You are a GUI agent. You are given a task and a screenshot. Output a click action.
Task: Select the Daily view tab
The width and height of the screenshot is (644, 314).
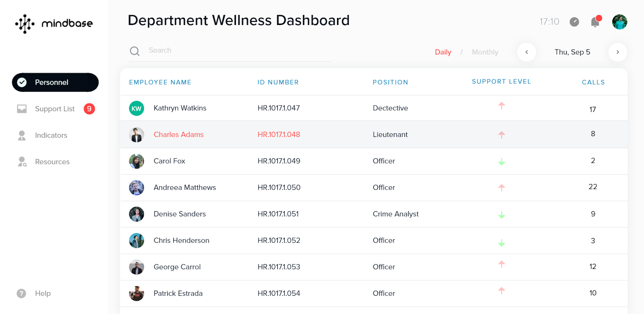point(443,52)
